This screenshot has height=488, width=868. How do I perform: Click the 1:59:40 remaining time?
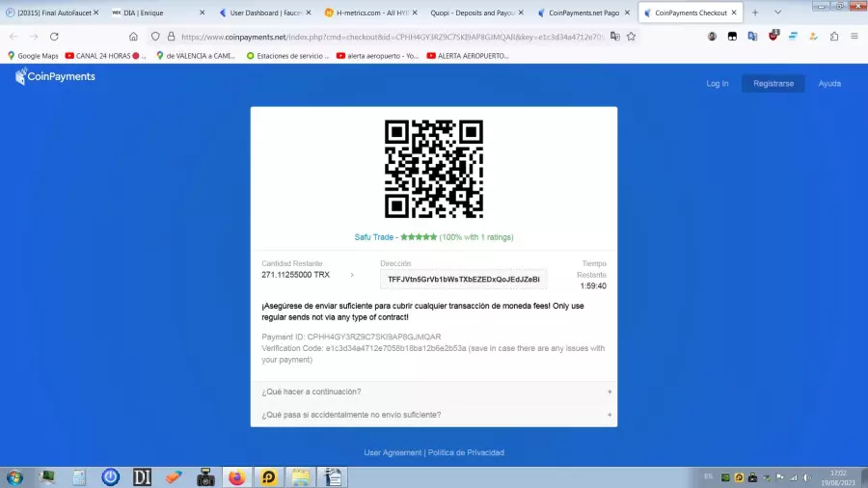pyautogui.click(x=593, y=286)
